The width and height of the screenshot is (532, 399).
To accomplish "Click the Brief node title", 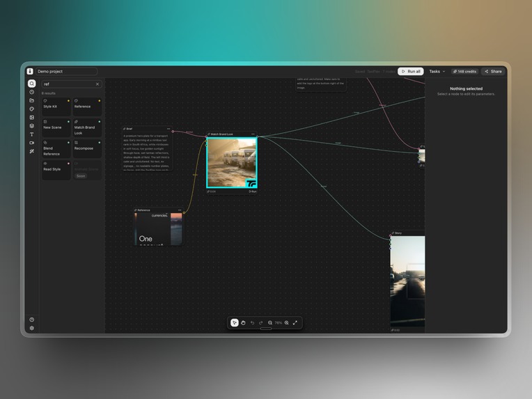I will tap(130, 129).
